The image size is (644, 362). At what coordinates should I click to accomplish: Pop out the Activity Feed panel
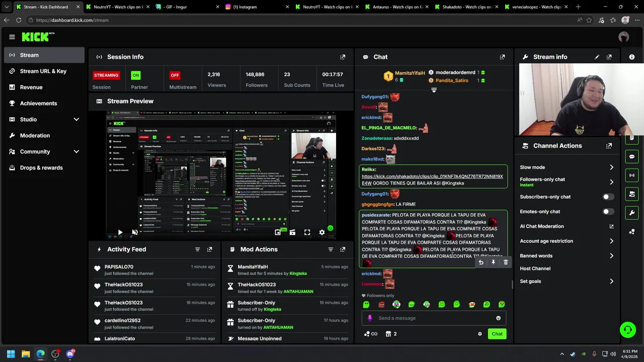(x=210, y=249)
